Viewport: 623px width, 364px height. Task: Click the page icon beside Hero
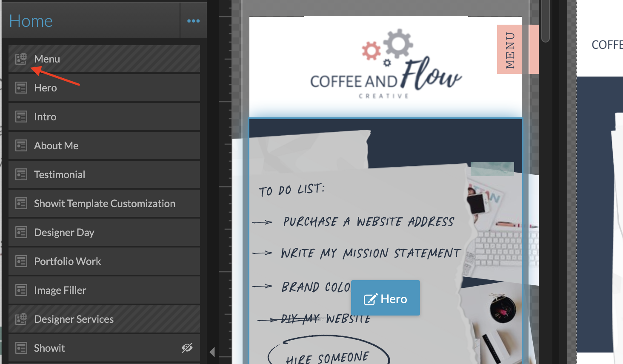coord(20,88)
